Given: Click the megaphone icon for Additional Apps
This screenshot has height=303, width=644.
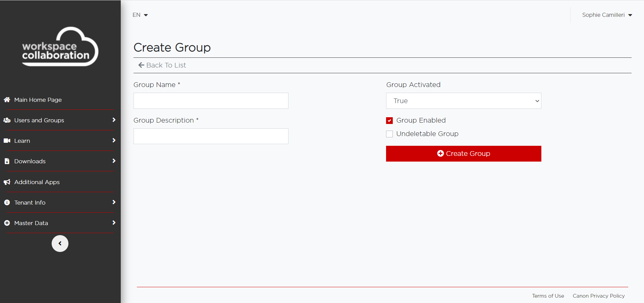Looking at the screenshot, I should [7, 182].
